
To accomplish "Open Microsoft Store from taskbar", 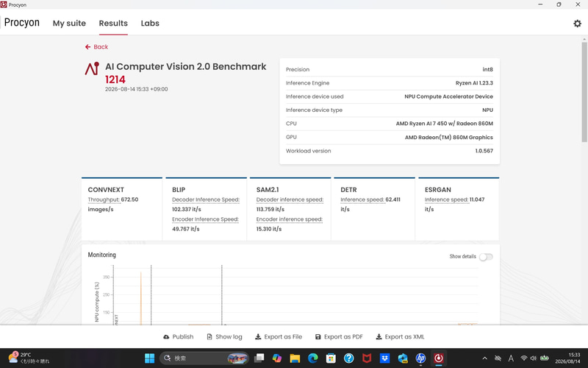I will (x=331, y=358).
